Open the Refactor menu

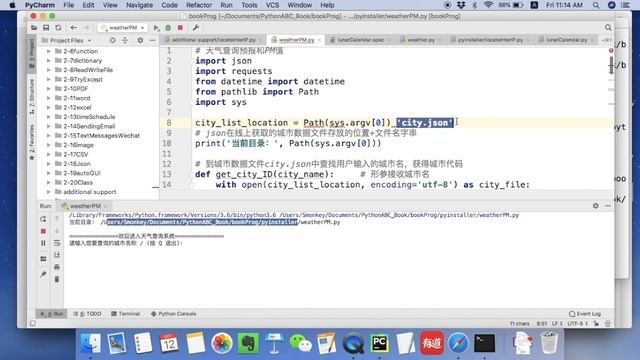199,5
